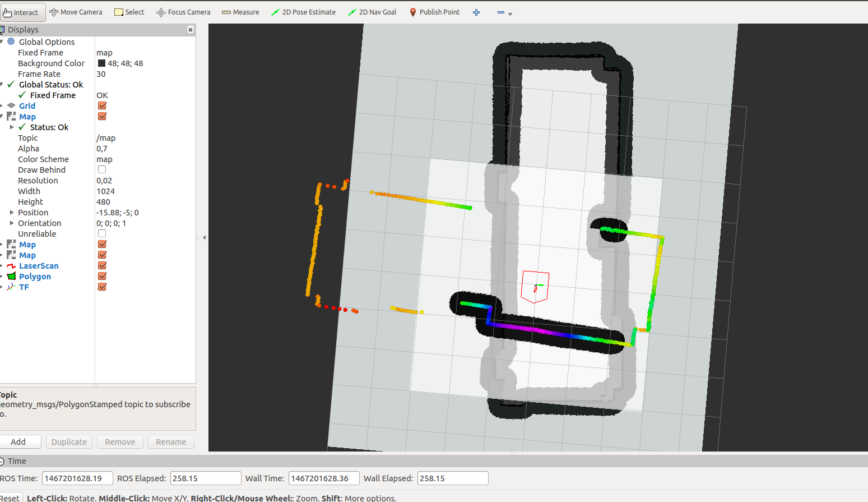Expand the Orientation property
This screenshot has width=868, height=502.
[12, 223]
